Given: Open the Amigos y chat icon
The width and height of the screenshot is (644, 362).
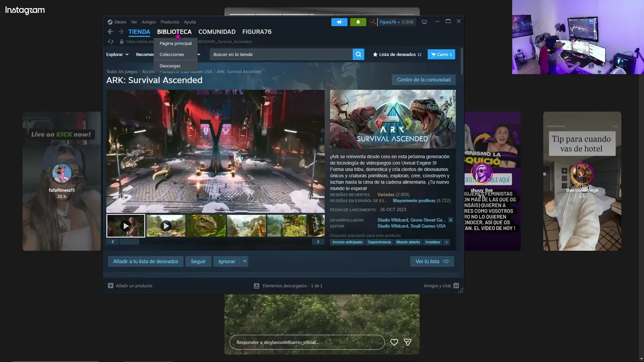Looking at the screenshot, I should point(456,286).
